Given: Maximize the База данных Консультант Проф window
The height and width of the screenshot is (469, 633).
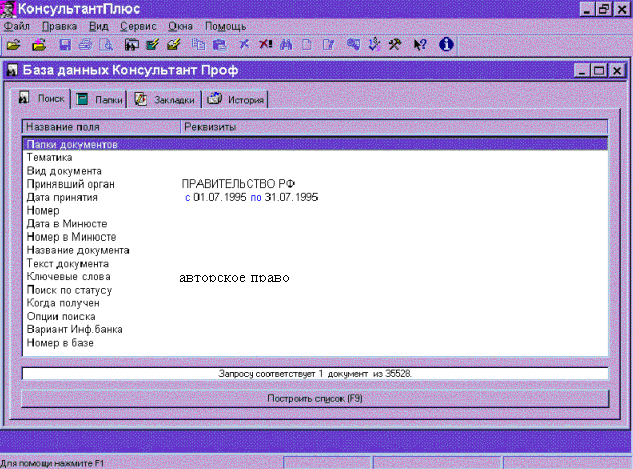Looking at the screenshot, I should 599,71.
